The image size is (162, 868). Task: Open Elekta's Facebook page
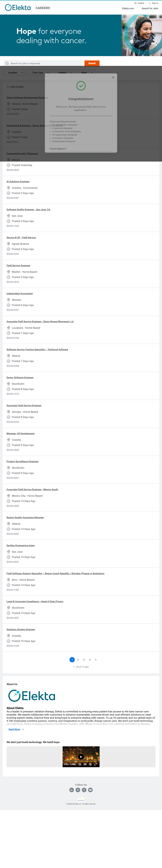tap(84, 790)
